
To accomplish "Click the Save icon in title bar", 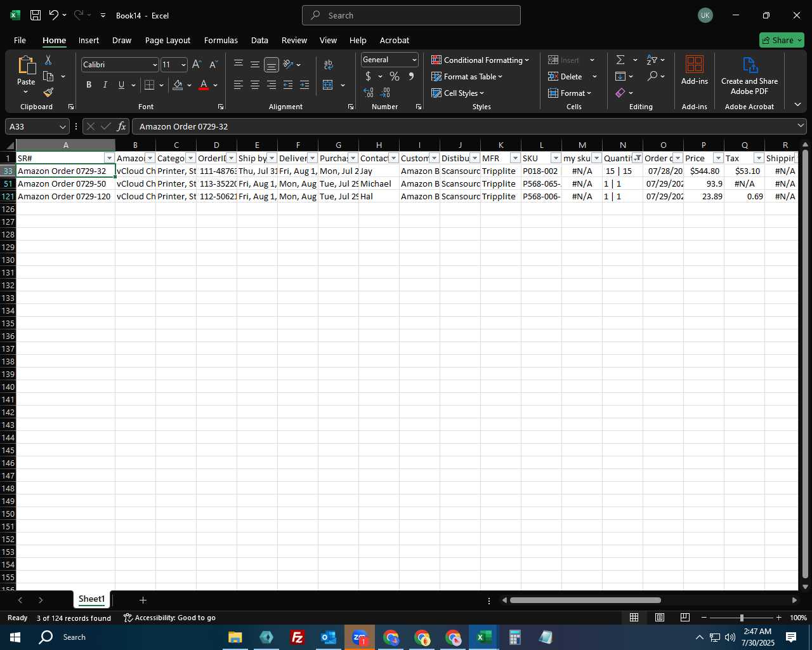I will [x=36, y=15].
